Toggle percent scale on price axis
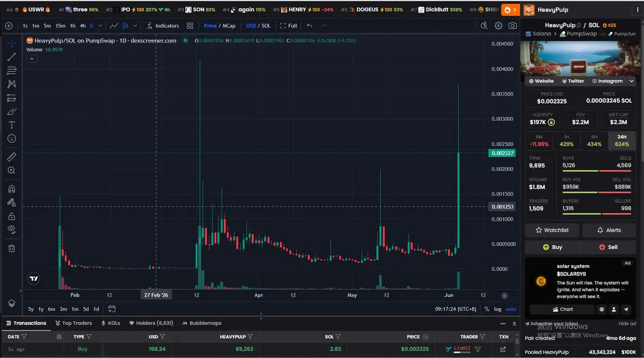Viewport: 644px width, 358px height. click(487, 309)
